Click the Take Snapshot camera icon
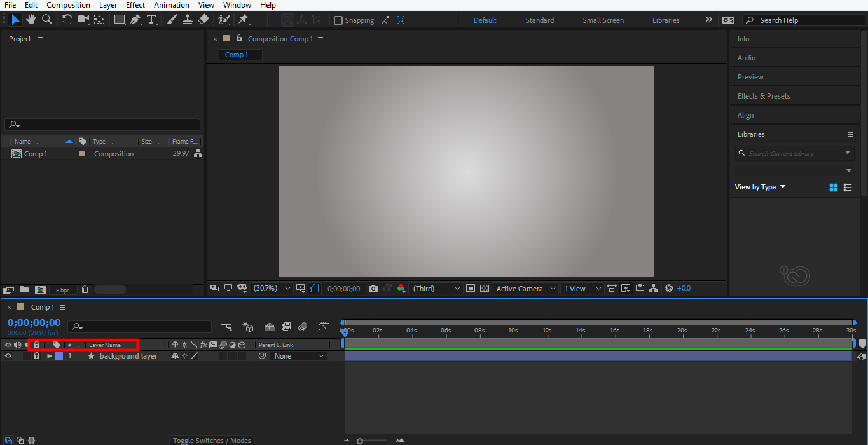The height and width of the screenshot is (445, 868). [373, 289]
